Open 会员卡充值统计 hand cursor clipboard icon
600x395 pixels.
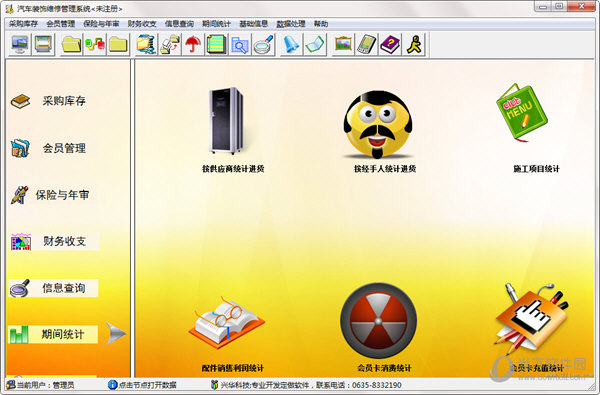click(532, 318)
